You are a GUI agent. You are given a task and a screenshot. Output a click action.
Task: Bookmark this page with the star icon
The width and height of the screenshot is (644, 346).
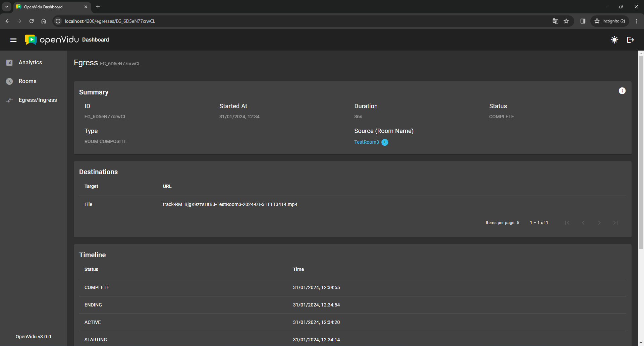tap(566, 21)
